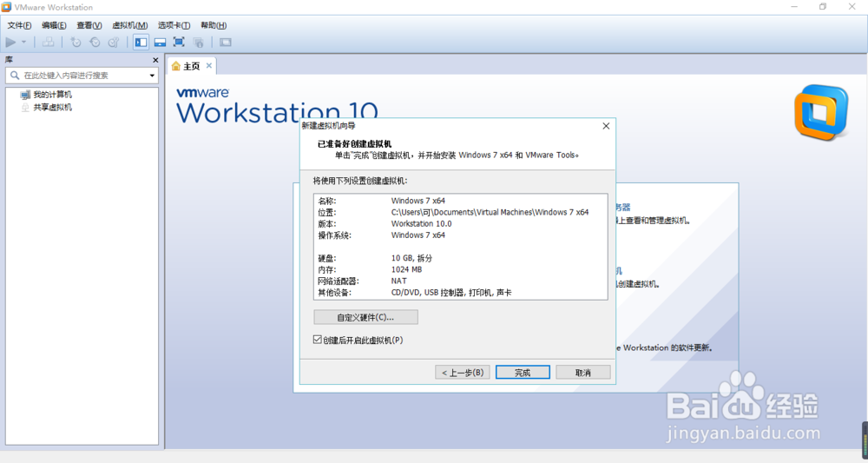Viewport: 868px width, 463px height.
Task: Click the home icon on 主页 tab
Action: (176, 66)
